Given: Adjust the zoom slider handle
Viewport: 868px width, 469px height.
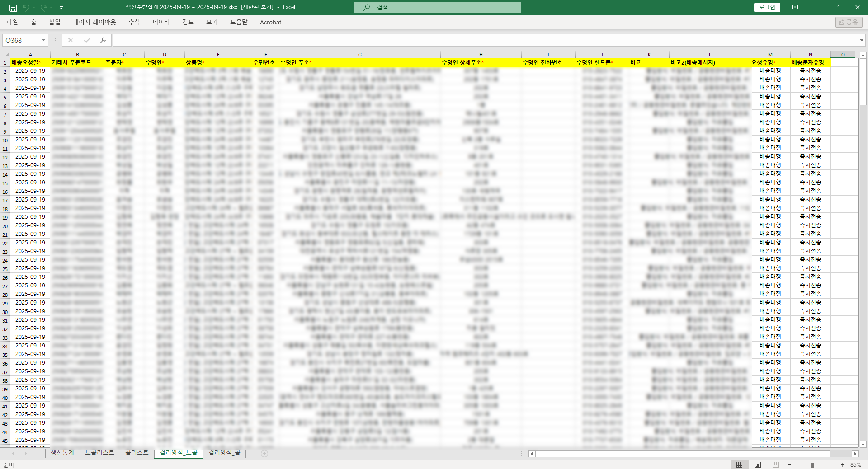Looking at the screenshot, I should coord(812,464).
